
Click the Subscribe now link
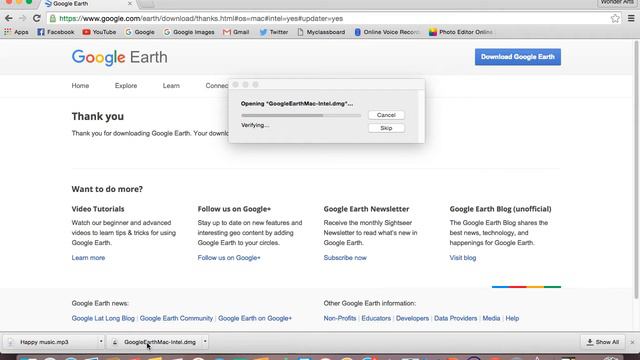tap(345, 258)
